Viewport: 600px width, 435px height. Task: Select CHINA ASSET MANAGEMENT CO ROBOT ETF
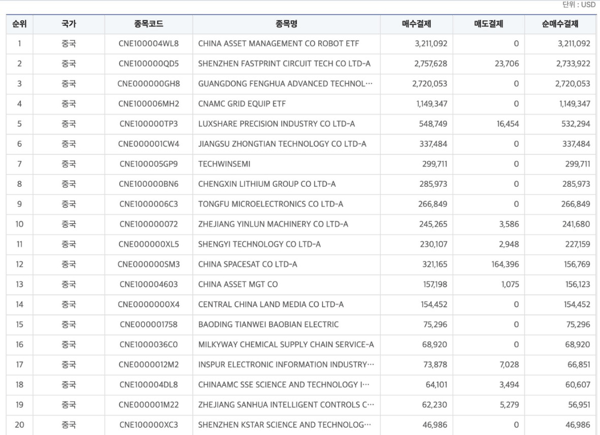pyautogui.click(x=279, y=44)
